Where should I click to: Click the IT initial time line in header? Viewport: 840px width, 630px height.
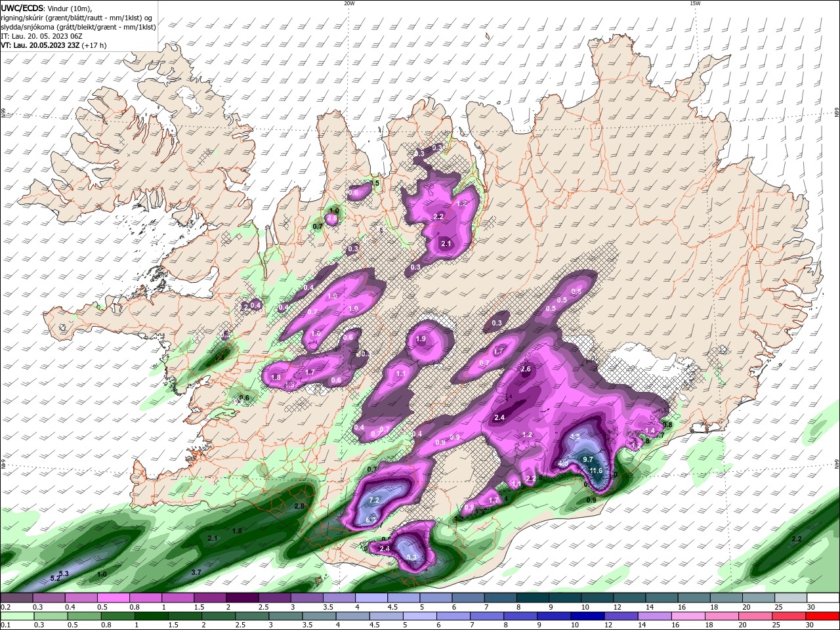tap(41, 36)
